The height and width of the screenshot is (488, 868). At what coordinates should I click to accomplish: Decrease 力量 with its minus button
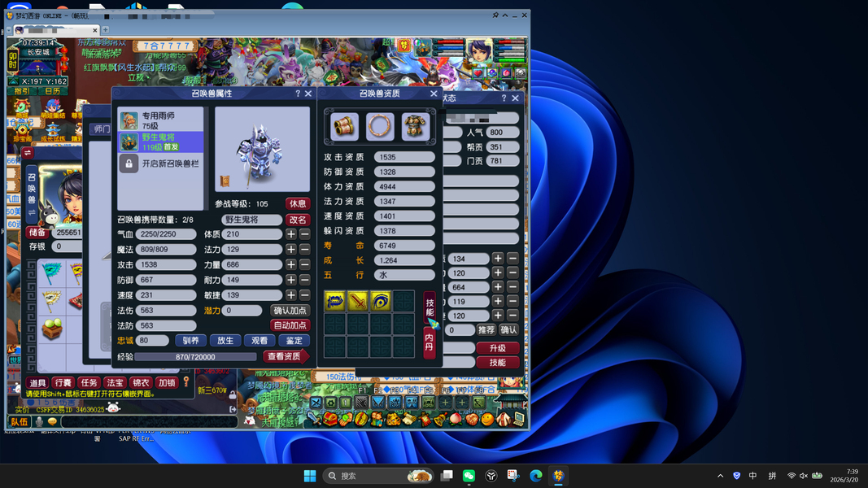coord(305,265)
